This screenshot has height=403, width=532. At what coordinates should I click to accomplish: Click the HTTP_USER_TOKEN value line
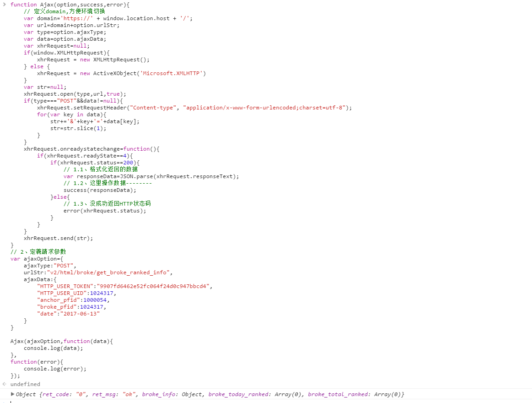pos(125,286)
